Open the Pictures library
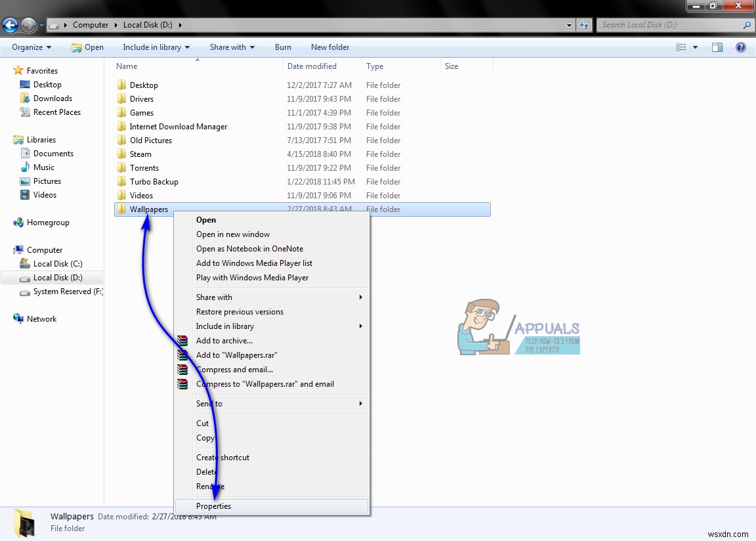The image size is (756, 541). [x=47, y=181]
